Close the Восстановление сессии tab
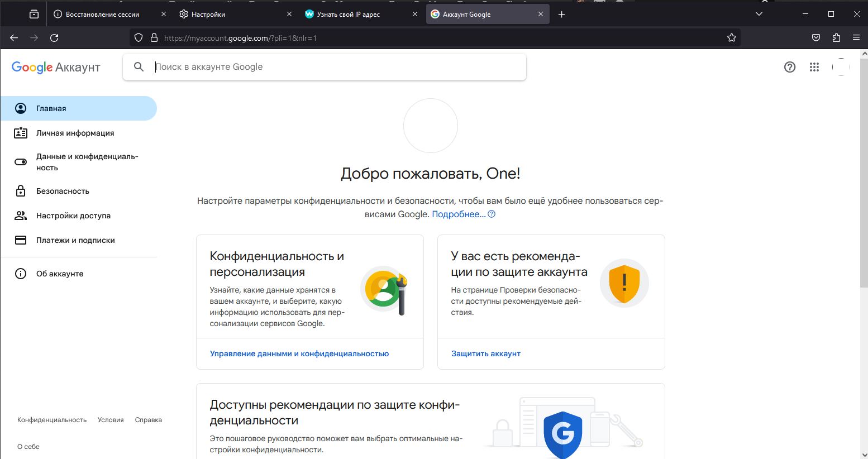Viewport: 868px width, 459px height. pos(164,15)
